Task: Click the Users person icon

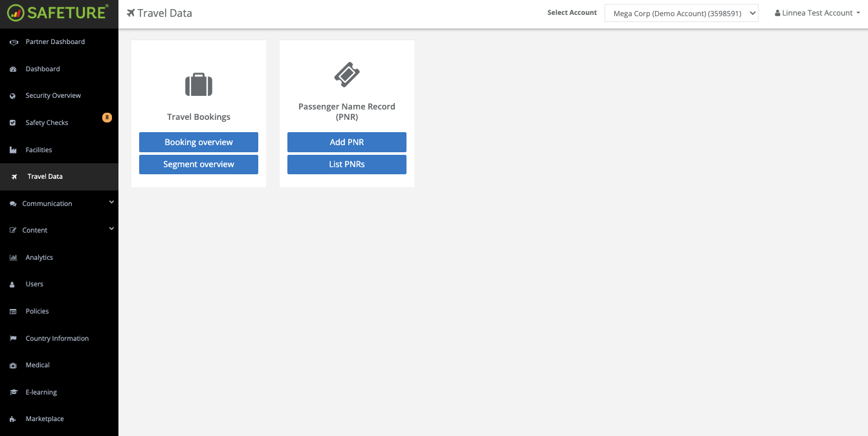Action: 12,284
